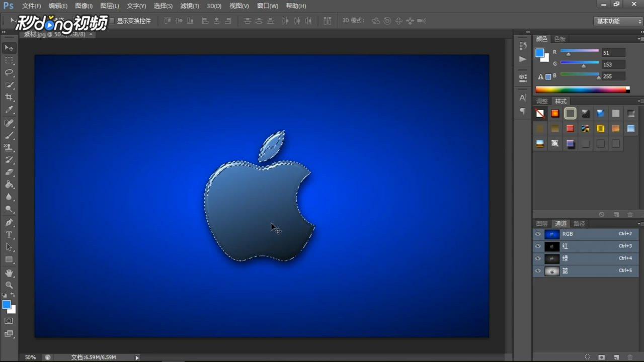The image size is (644, 362).
Task: Select the Zoom tool
Action: [x=9, y=285]
